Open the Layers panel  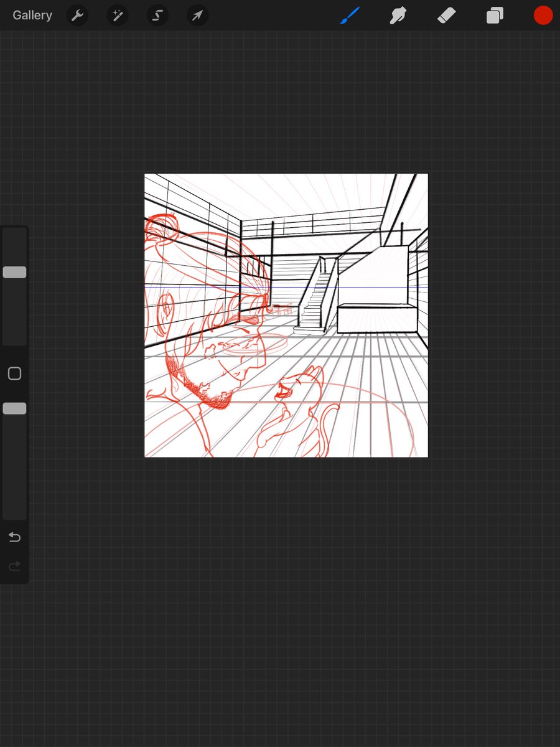tap(495, 16)
